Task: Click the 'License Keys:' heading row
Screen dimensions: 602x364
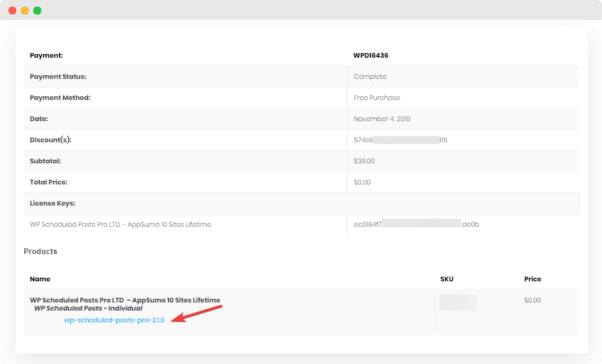Action: pos(302,203)
